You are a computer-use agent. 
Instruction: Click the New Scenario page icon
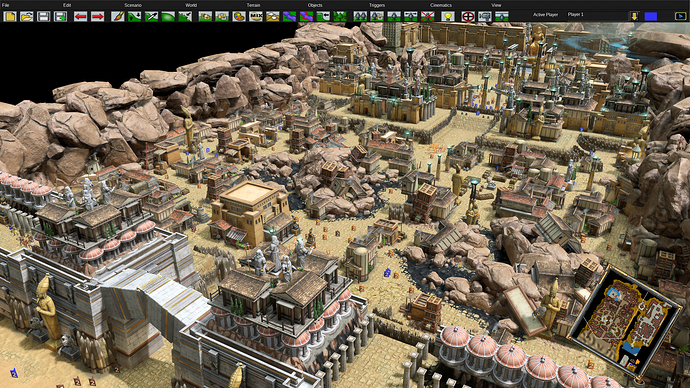[10, 17]
